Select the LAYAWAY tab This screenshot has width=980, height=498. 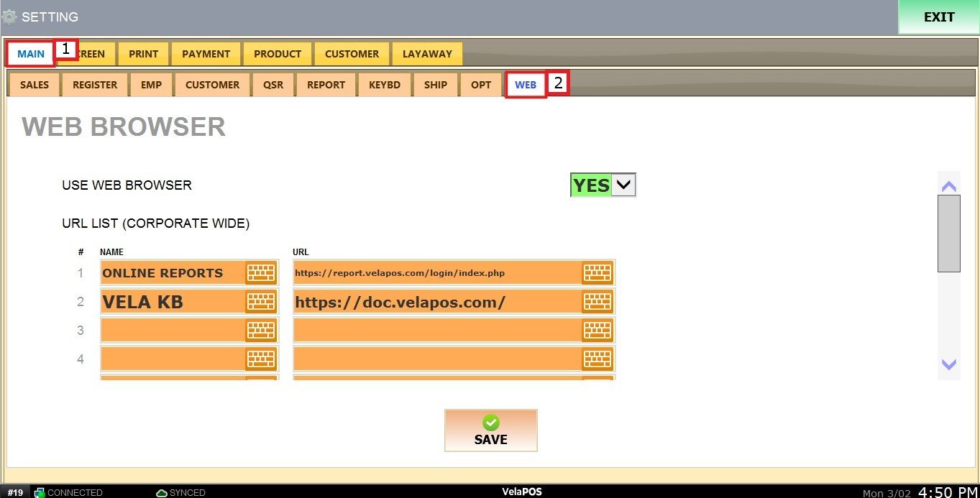[x=427, y=54]
